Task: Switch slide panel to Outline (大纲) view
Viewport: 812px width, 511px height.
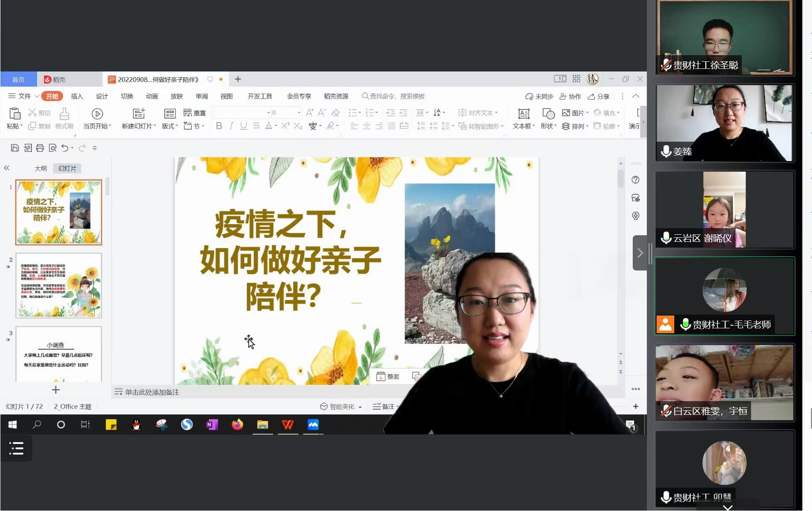Action: tap(41, 168)
